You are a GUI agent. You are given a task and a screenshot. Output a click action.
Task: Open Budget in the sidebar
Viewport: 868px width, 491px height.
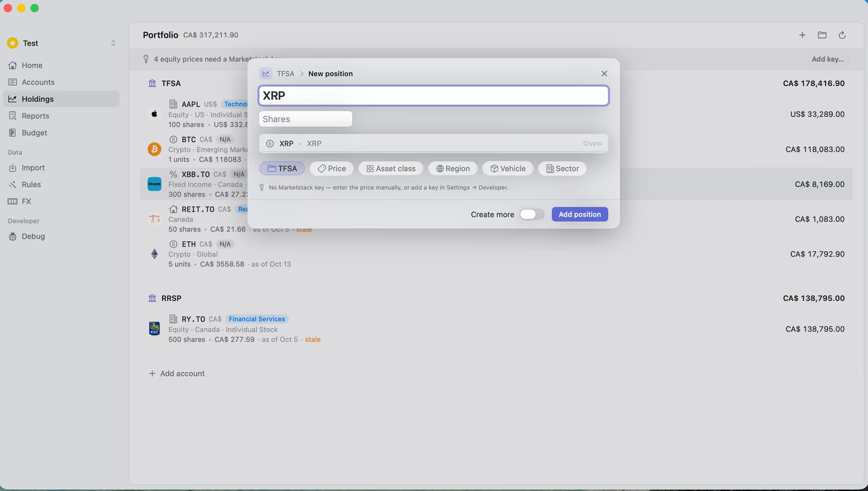61,132
